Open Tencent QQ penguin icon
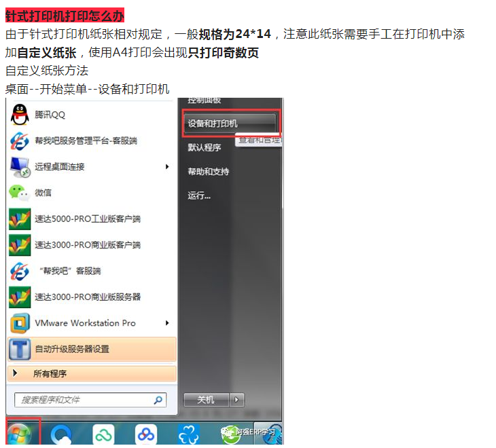Image resolution: width=496 pixels, height=448 pixels. click(19, 115)
